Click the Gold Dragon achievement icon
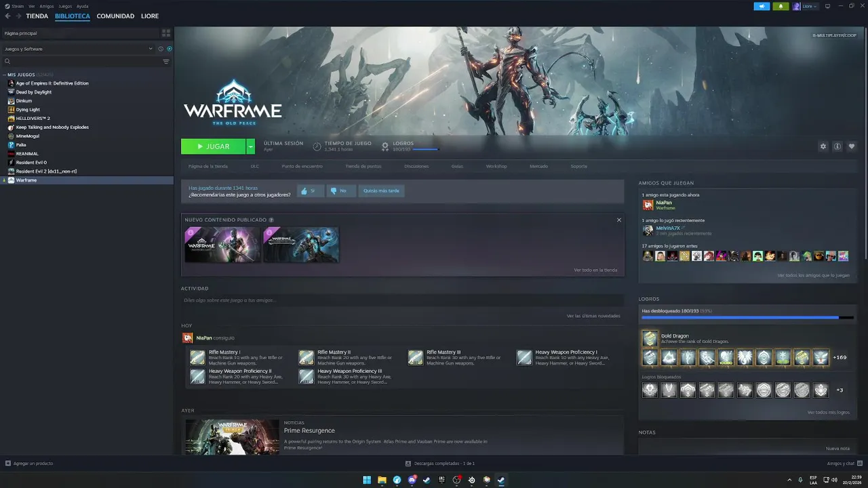This screenshot has height=488, width=868. click(650, 338)
